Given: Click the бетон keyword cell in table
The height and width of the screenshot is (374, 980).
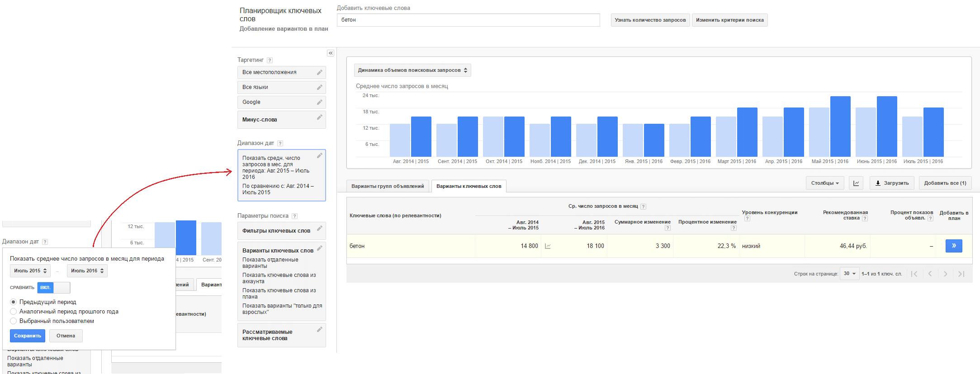Looking at the screenshot, I should coord(411,246).
